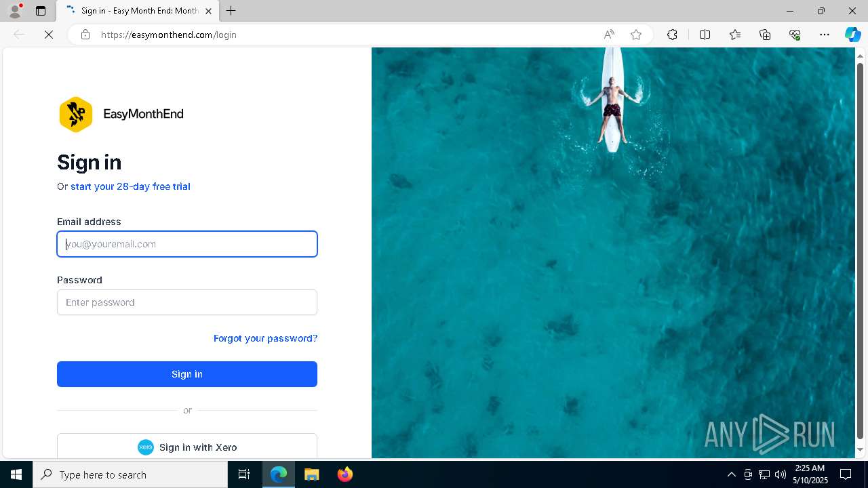Open Settings and more menu
This screenshot has width=868, height=488.
[x=825, y=35]
